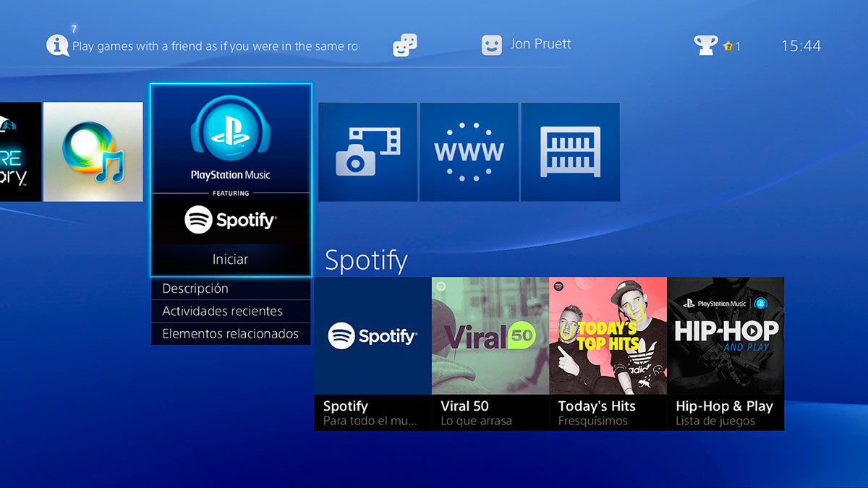The width and height of the screenshot is (868, 488).
Task: Open the Hip-Hop & Play playlist card
Action: [x=726, y=354]
